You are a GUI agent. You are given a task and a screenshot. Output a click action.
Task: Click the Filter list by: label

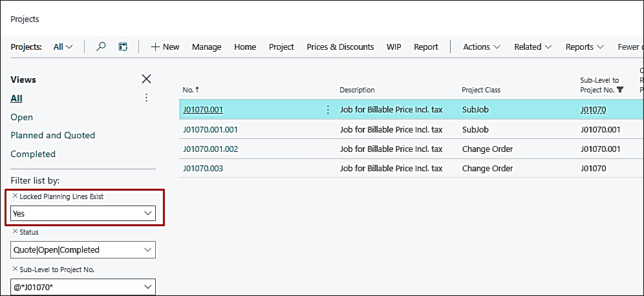pyautogui.click(x=36, y=180)
